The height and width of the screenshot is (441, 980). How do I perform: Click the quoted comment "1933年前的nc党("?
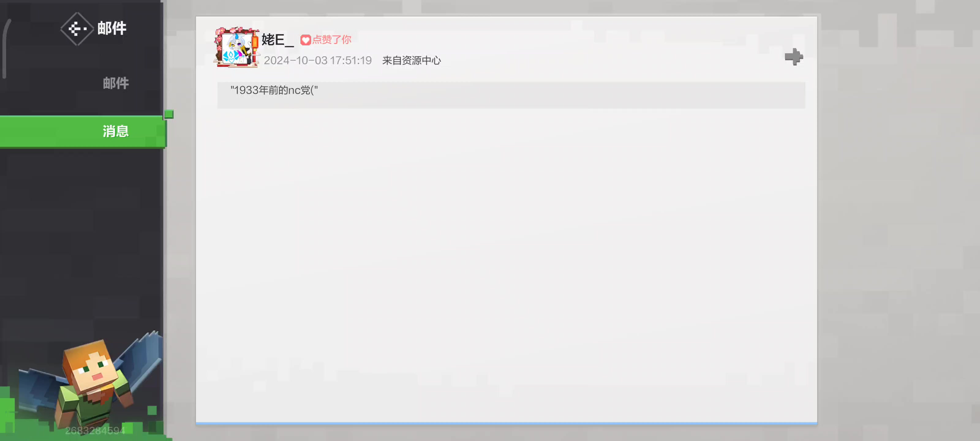tap(274, 91)
